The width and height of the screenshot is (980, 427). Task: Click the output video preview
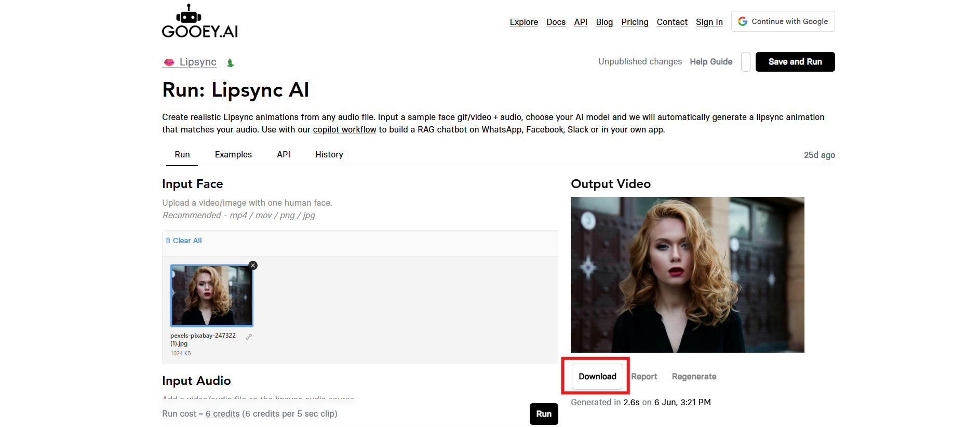[x=688, y=275]
